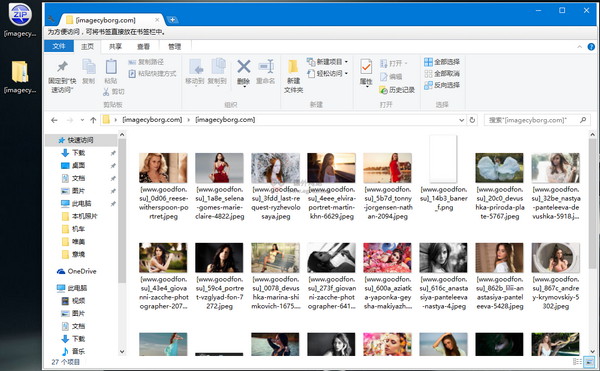Open Music in the navigation pane
This screenshot has width=600, height=371.
(x=78, y=351)
